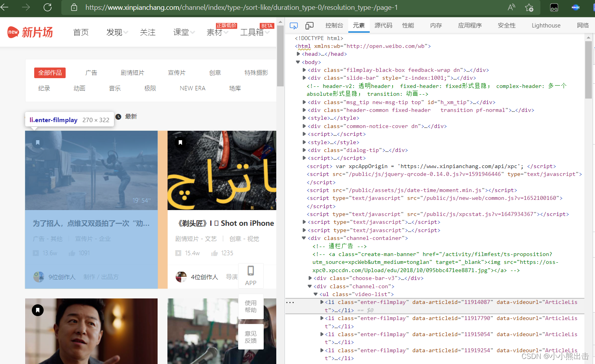Image resolution: width=595 pixels, height=364 pixels.
Task: Open the 剃头匠 video thumbnail
Action: [x=222, y=170]
